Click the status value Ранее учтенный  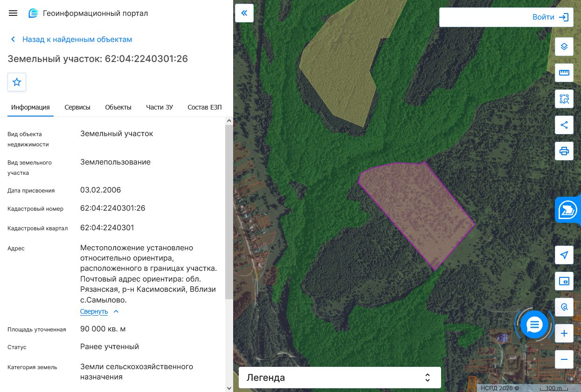(110, 347)
